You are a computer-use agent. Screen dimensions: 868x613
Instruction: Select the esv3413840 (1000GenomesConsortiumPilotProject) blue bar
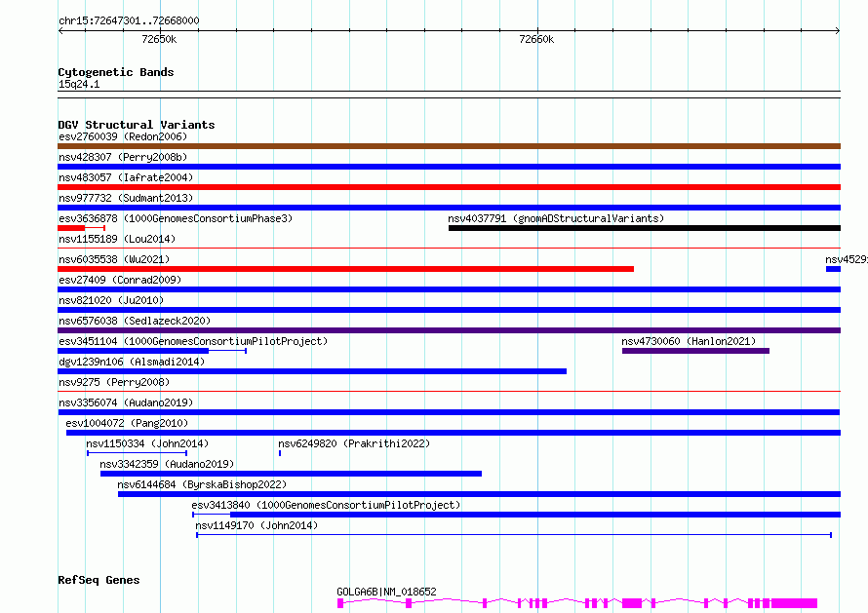517,515
